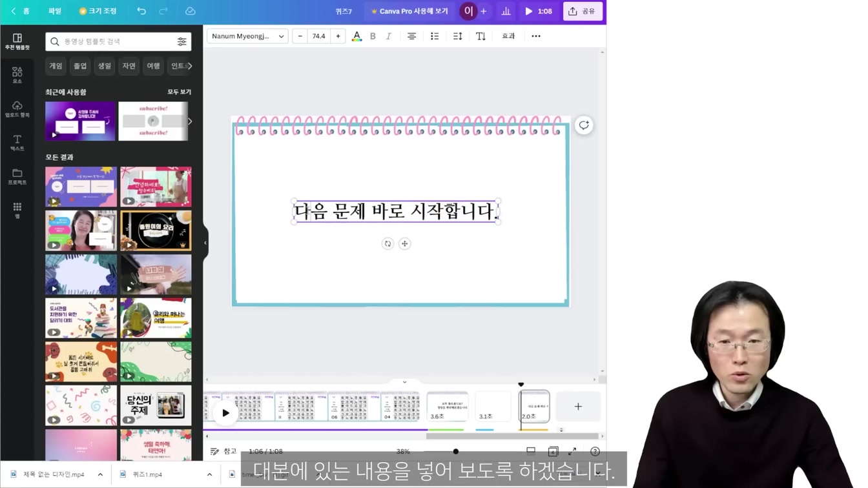Select the 2.0초 scene thumbnail
Screen dimensions: 868x488
tap(535, 407)
